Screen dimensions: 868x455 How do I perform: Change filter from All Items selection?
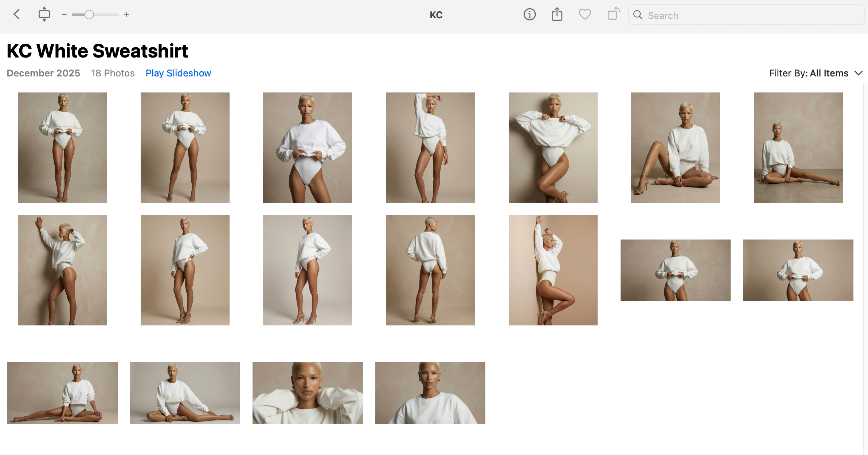point(829,73)
